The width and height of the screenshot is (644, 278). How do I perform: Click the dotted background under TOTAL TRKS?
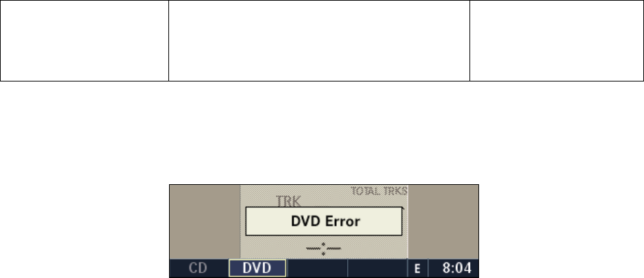[379, 201]
